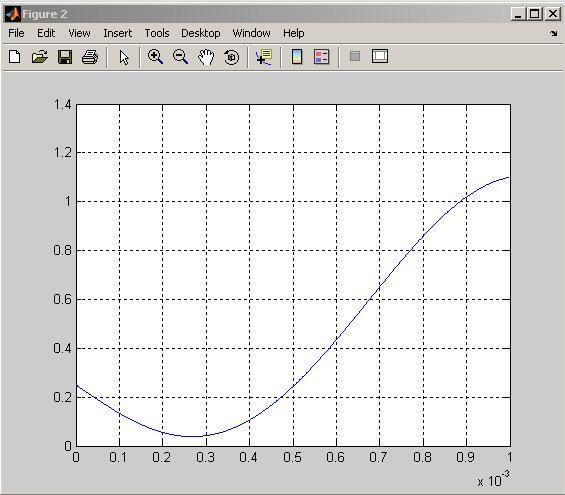565x495 pixels.
Task: Click the x 10^-3 axis exponent label
Action: 493,480
